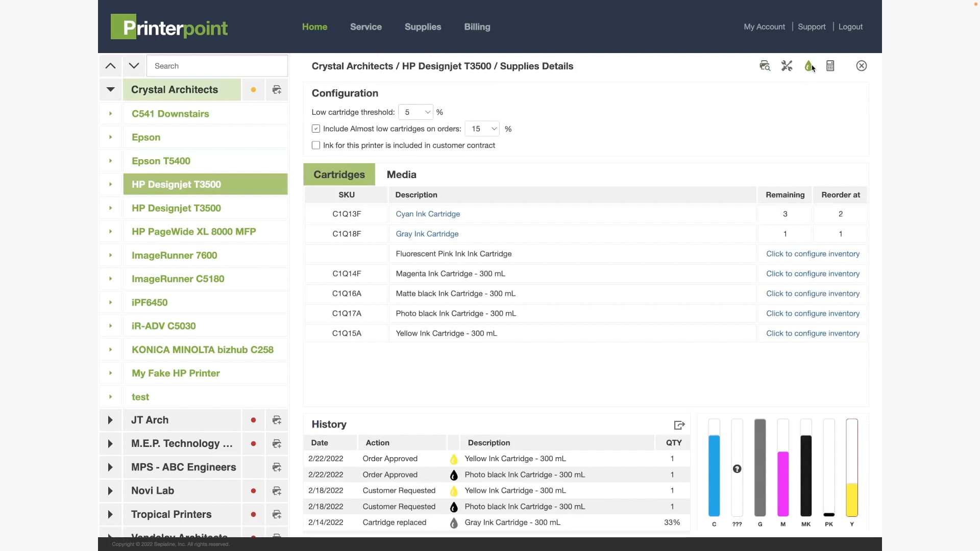Add printer icon for Crystal Architects
Viewport: 980px width, 551px height.
277,90
